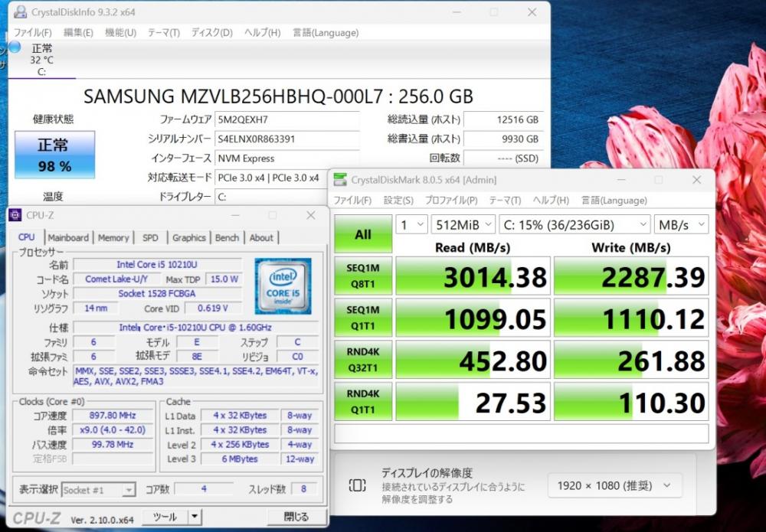Click the core speed value 897.80 MHz
Viewport: 766px width, 532px height.
[113, 416]
